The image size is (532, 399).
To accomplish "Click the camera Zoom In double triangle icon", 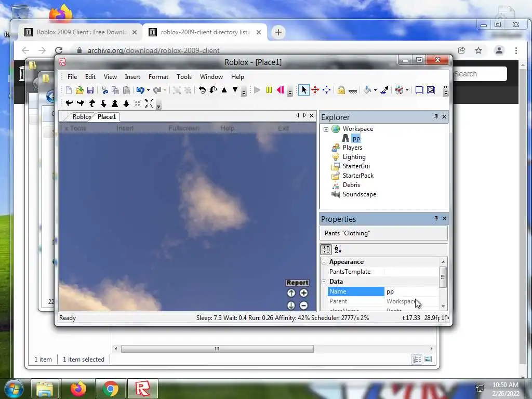I will click(115, 103).
